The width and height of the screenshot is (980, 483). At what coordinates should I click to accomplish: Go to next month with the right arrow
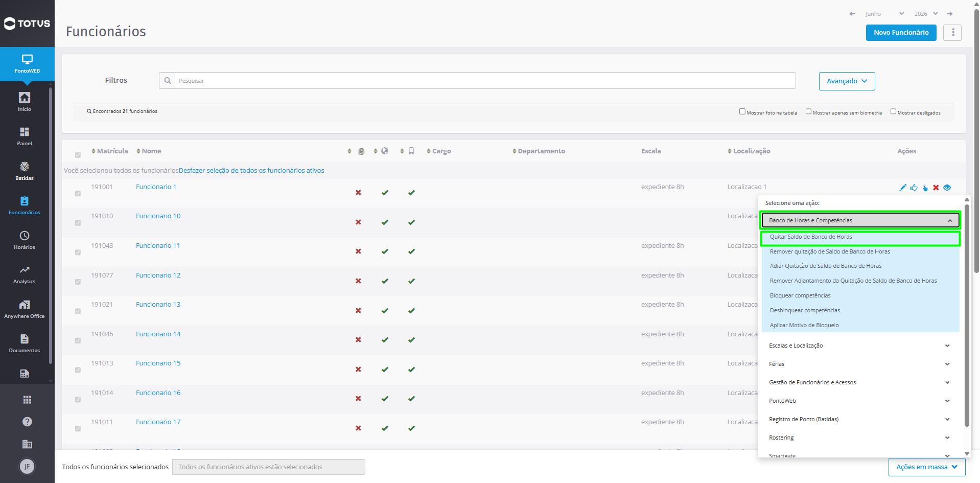coord(949,14)
